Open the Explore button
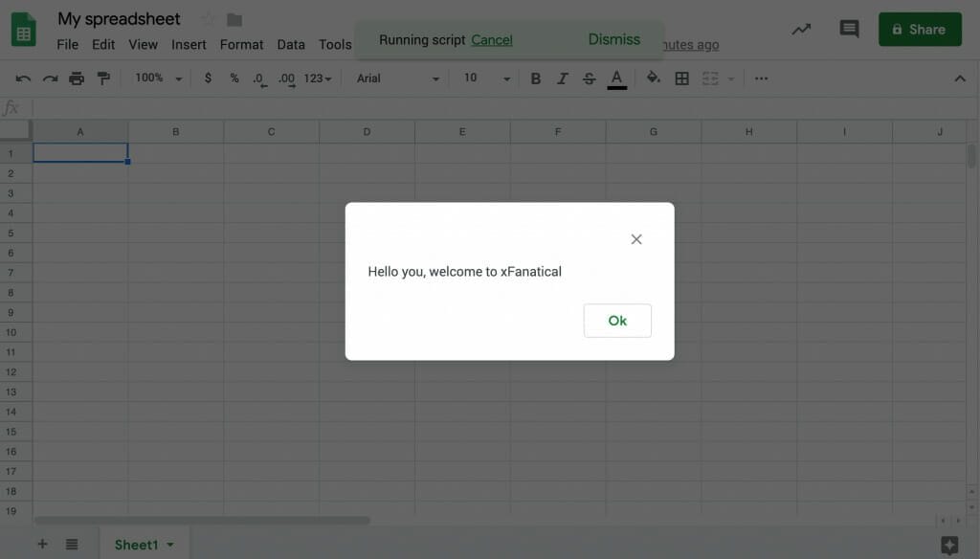The height and width of the screenshot is (559, 980). pyautogui.click(x=949, y=546)
